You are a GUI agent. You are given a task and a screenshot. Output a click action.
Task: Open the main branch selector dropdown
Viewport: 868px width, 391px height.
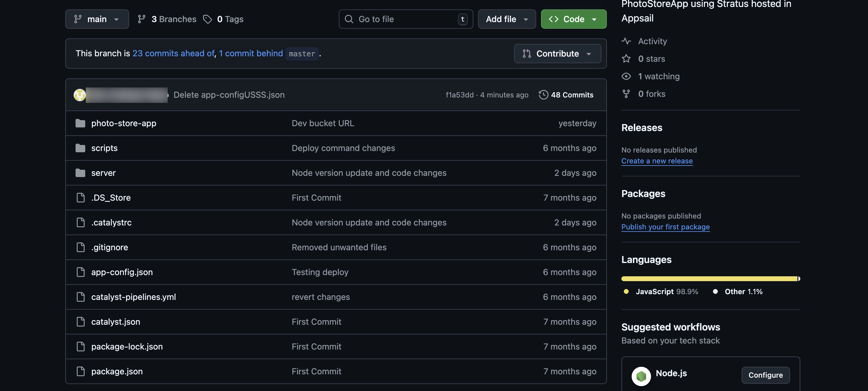click(x=97, y=19)
